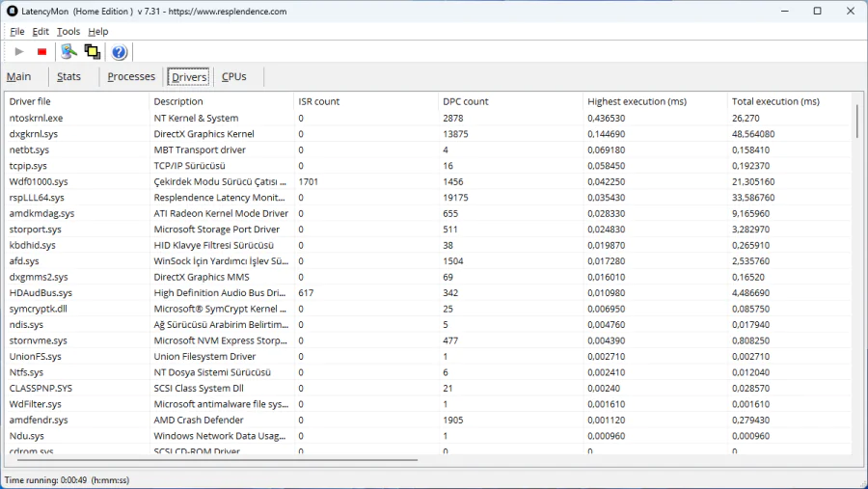Screen dimensions: 868x489
Task: Select the dxgkrnl.sys driver row
Action: point(34,134)
